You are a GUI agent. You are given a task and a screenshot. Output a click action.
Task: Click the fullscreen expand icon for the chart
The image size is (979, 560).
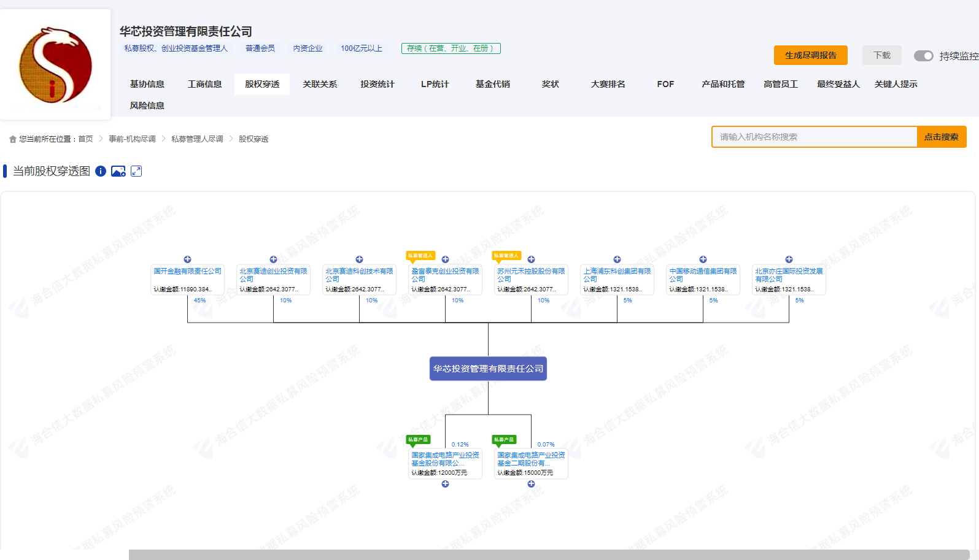pyautogui.click(x=136, y=171)
